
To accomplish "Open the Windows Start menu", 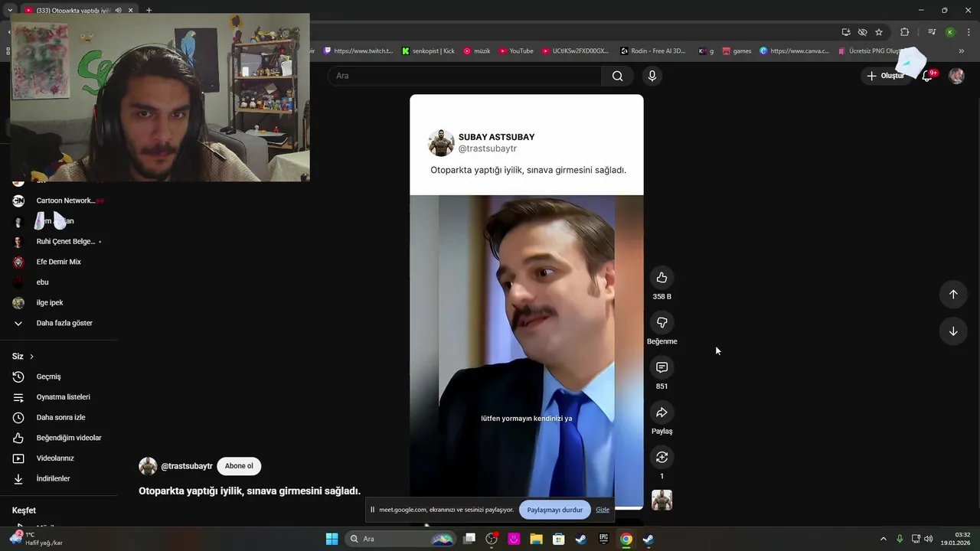I will 332,539.
